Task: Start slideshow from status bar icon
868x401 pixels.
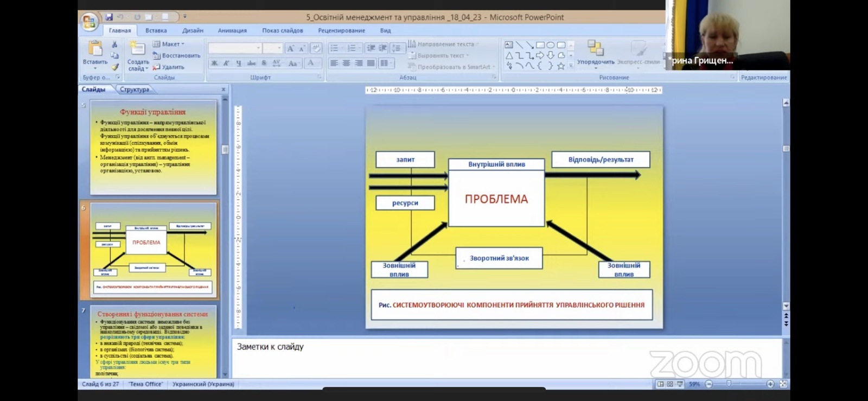Action: (680, 384)
